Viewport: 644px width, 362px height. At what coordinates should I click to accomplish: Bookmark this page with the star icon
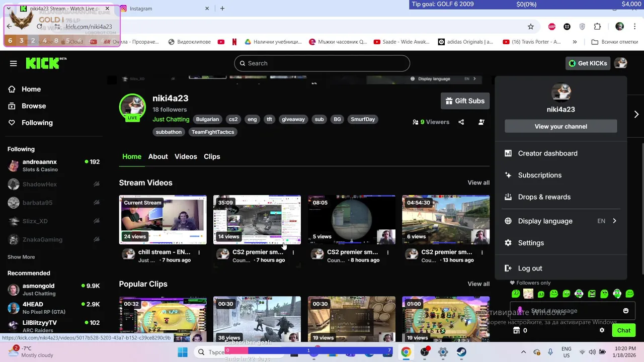pyautogui.click(x=530, y=27)
